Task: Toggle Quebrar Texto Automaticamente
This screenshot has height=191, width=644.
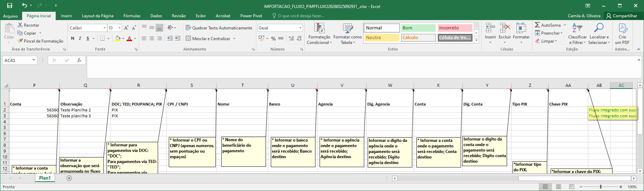Action: pyautogui.click(x=219, y=28)
